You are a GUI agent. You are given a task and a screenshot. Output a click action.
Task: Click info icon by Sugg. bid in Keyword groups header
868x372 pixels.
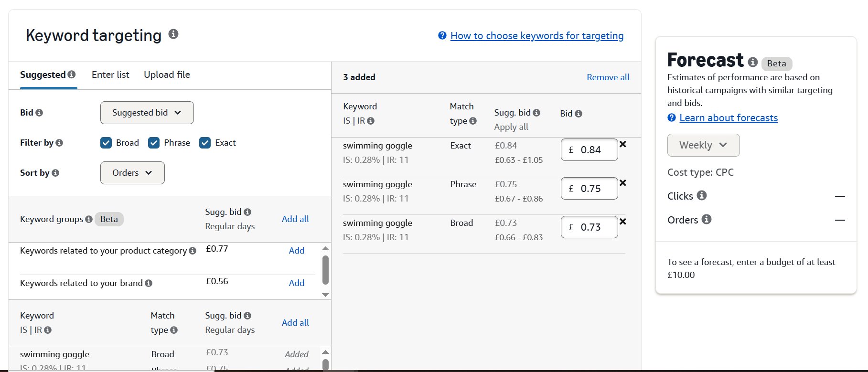tap(247, 212)
